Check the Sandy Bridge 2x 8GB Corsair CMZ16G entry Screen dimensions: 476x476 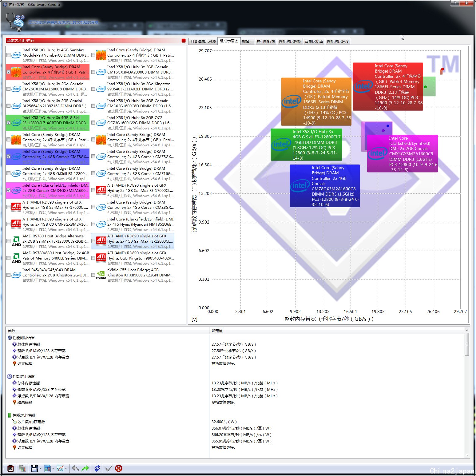(93, 173)
